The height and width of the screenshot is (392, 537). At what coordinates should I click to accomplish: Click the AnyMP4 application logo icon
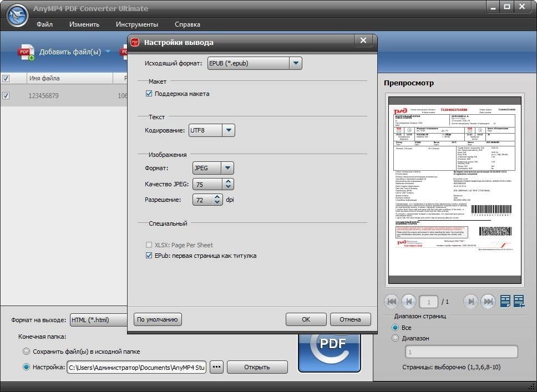(x=17, y=16)
